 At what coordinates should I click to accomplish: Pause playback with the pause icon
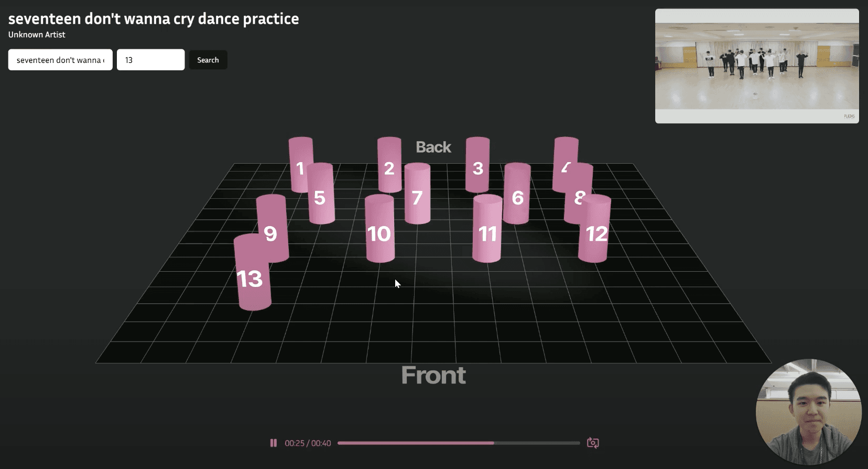[x=273, y=443]
